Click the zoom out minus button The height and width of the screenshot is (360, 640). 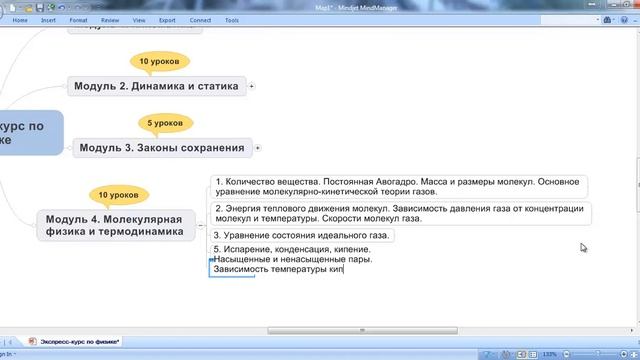click(567, 354)
